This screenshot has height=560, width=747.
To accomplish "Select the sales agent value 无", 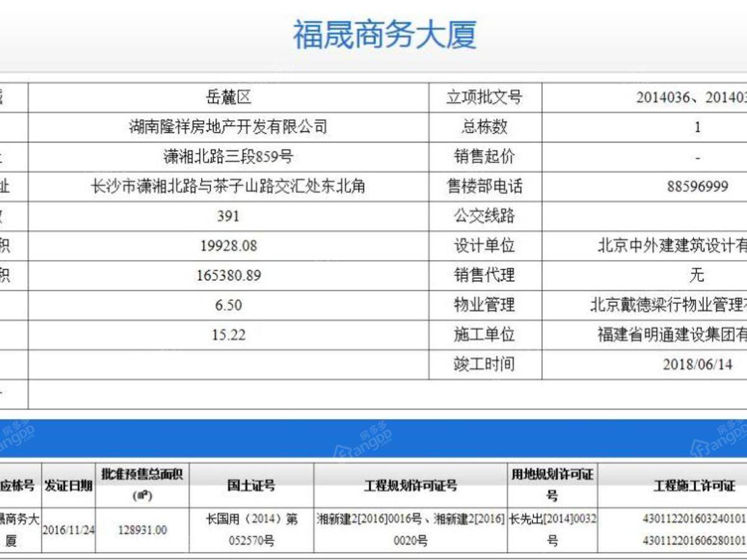I will [x=697, y=276].
